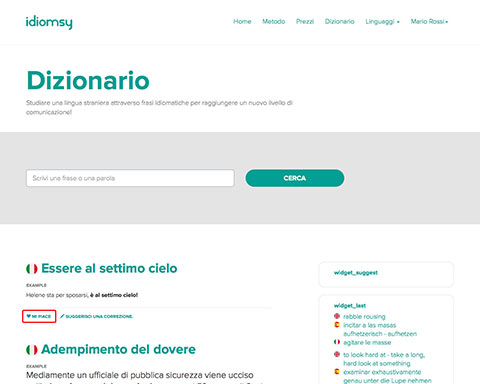
Task: Open the Essere al settimo cielo entry
Action: (109, 268)
